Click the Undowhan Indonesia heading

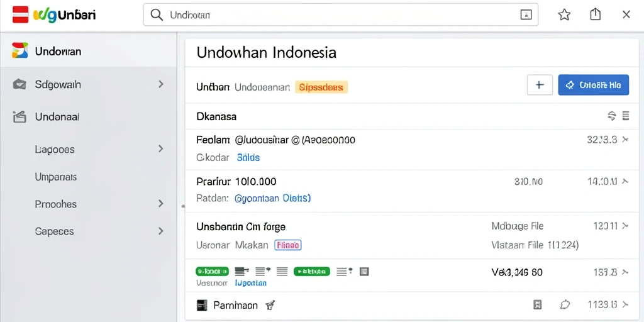(266, 53)
